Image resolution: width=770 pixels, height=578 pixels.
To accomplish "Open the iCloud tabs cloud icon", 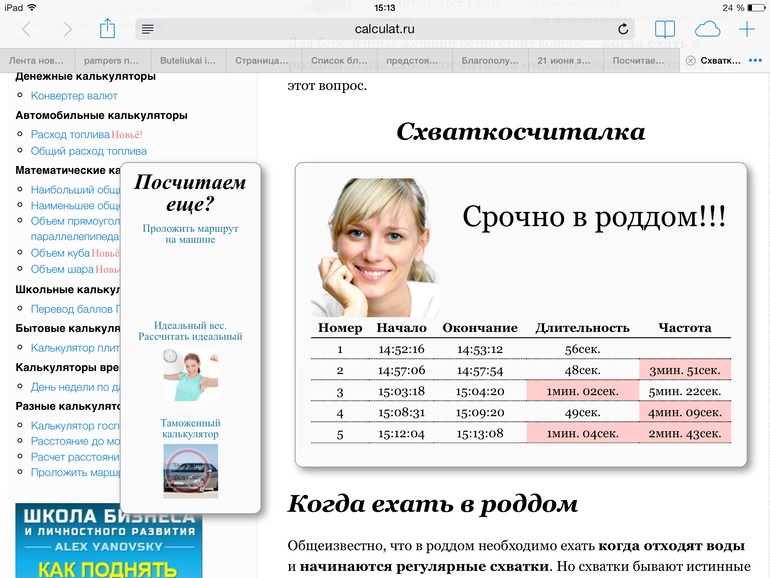I will [707, 29].
